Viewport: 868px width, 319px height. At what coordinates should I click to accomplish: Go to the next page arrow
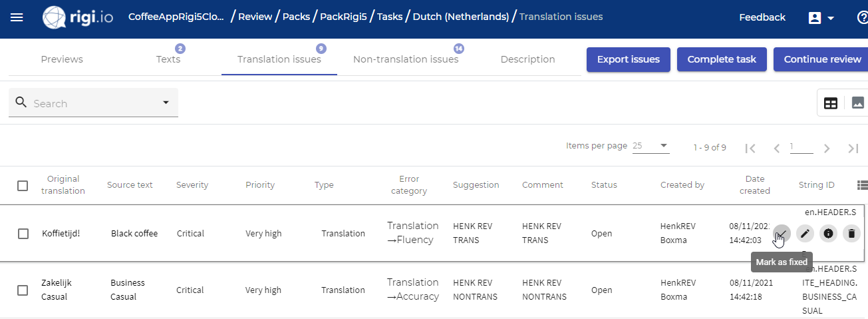click(827, 148)
